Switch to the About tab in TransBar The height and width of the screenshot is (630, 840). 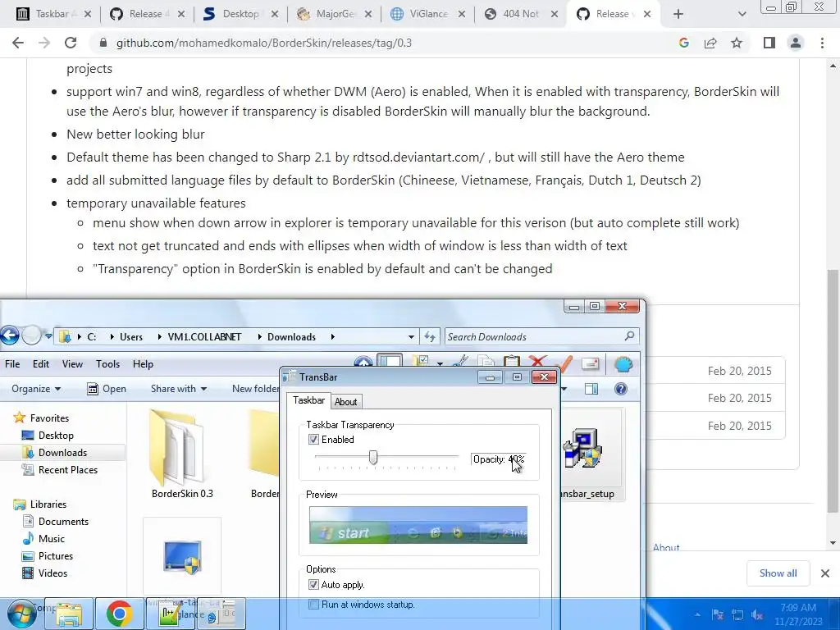345,402
